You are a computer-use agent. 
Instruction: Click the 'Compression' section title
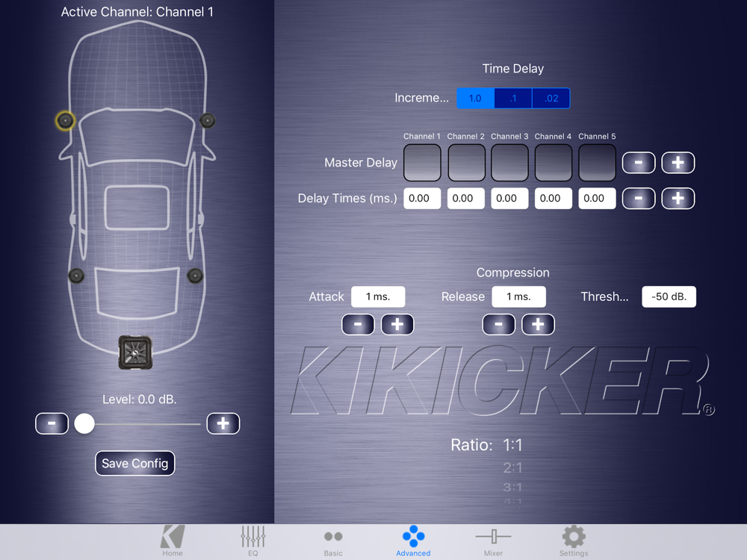(513, 273)
